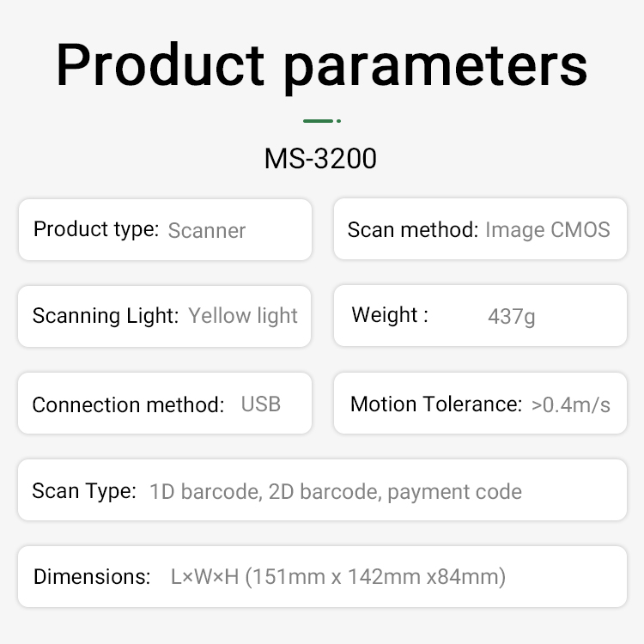
Task: Click the "Connection method:" label
Action: (128, 404)
